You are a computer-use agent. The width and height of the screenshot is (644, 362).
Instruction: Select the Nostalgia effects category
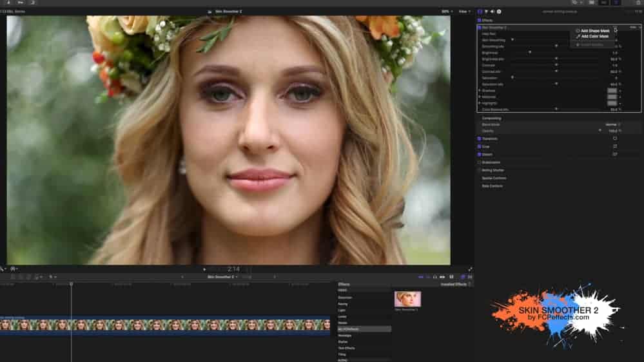click(345, 336)
